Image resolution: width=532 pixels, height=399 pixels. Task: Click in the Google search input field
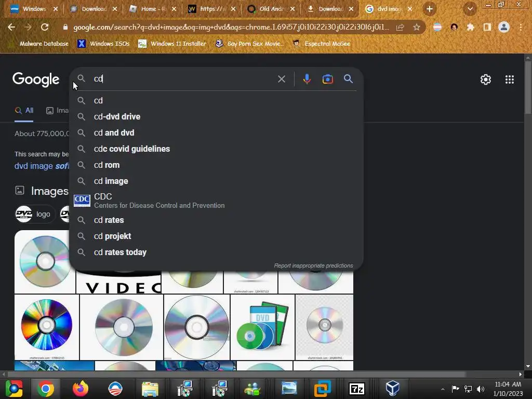pyautogui.click(x=183, y=79)
